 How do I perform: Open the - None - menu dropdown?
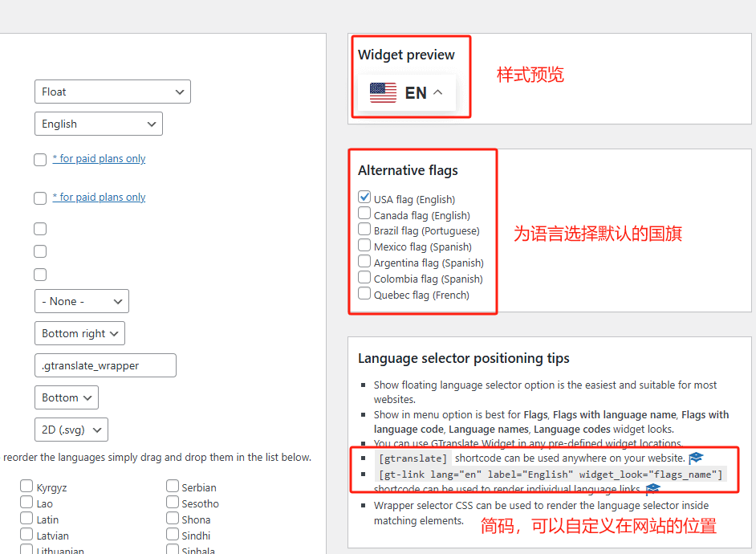pyautogui.click(x=81, y=301)
